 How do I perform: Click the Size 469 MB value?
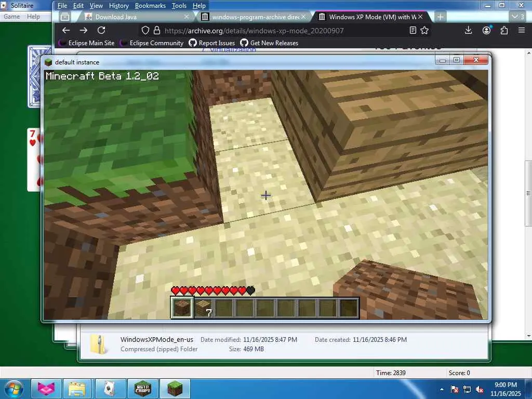point(254,349)
